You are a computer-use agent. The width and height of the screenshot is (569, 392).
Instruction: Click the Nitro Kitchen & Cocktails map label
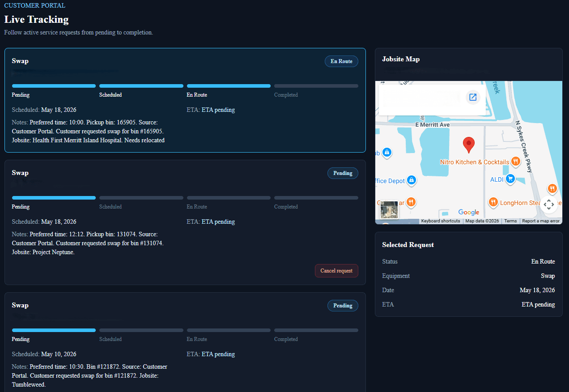click(x=475, y=162)
